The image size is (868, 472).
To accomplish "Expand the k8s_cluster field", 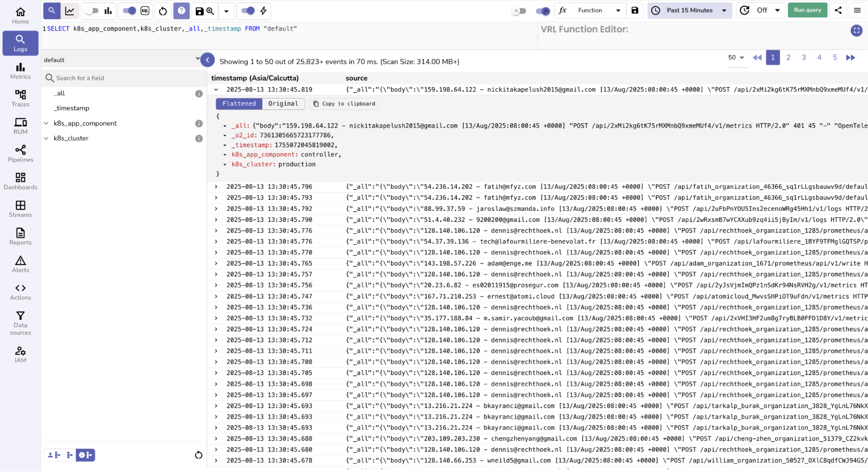I will tap(46, 138).
